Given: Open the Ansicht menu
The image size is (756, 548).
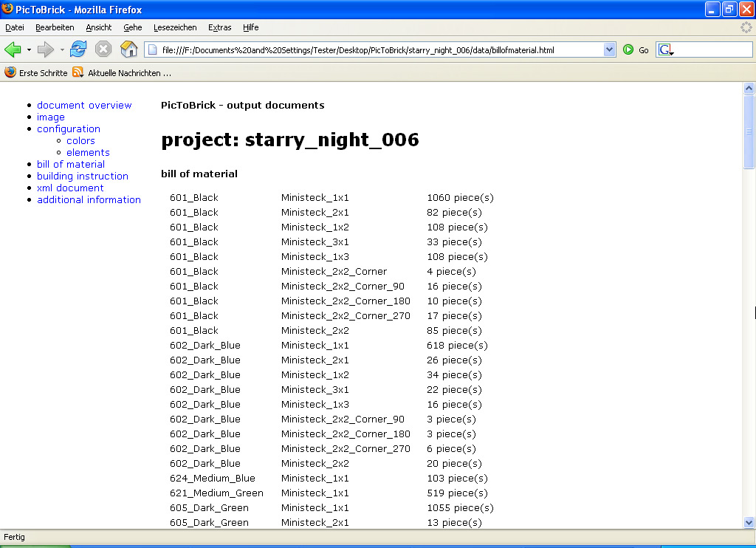Looking at the screenshot, I should 99,27.
